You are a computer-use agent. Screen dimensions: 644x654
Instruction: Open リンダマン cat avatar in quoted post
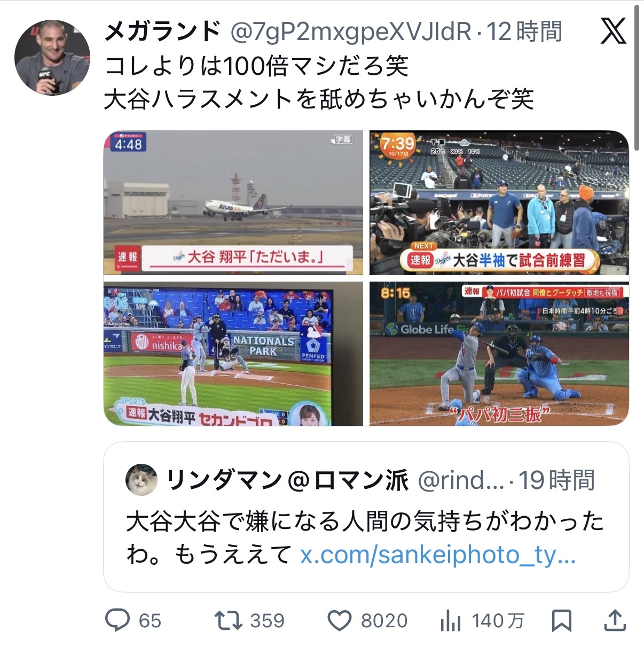coord(142,480)
